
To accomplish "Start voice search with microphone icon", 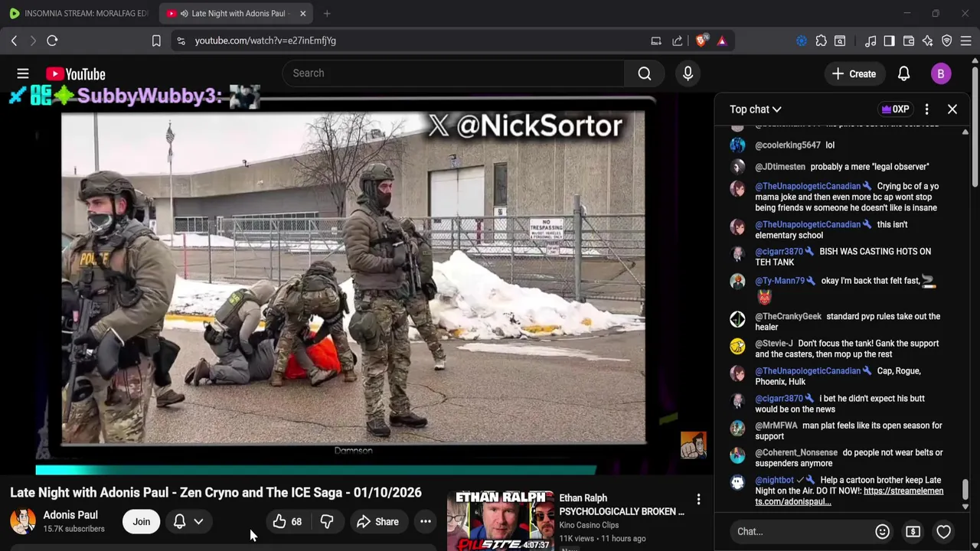I will [688, 73].
